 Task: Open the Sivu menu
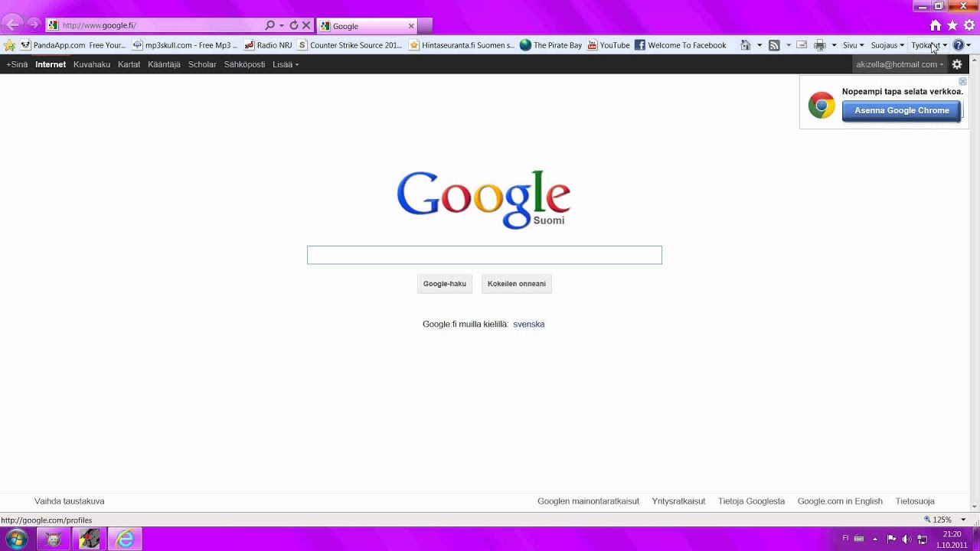(853, 45)
